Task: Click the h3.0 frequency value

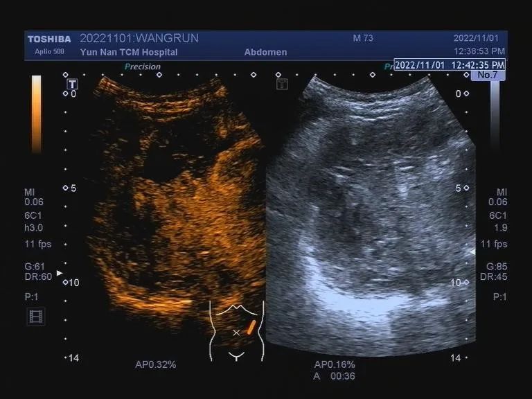Action: 33,227
